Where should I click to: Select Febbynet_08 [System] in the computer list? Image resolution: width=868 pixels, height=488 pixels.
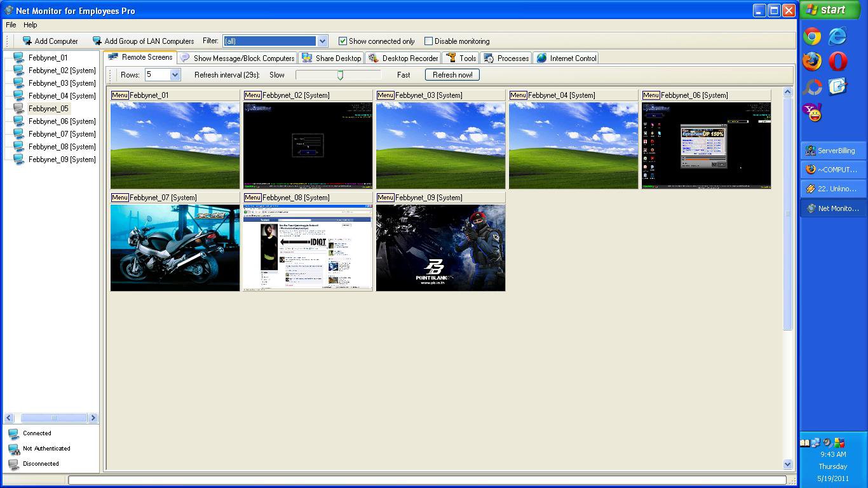tap(62, 147)
